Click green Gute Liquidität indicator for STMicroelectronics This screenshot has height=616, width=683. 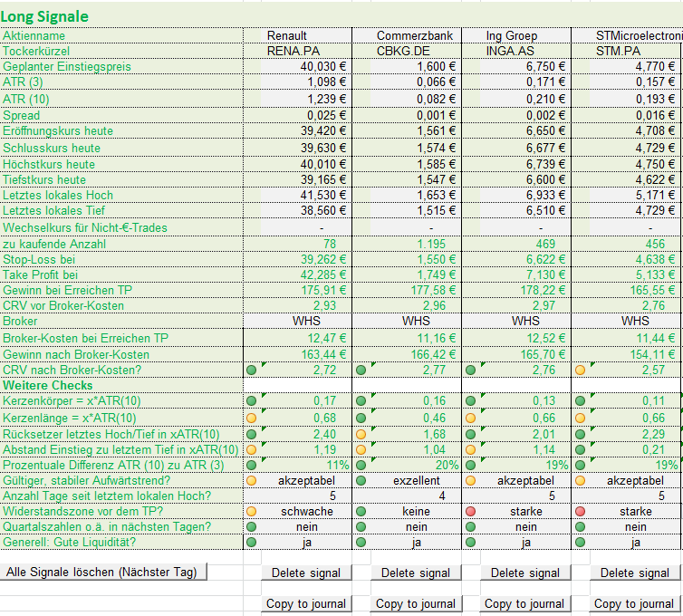click(x=581, y=543)
